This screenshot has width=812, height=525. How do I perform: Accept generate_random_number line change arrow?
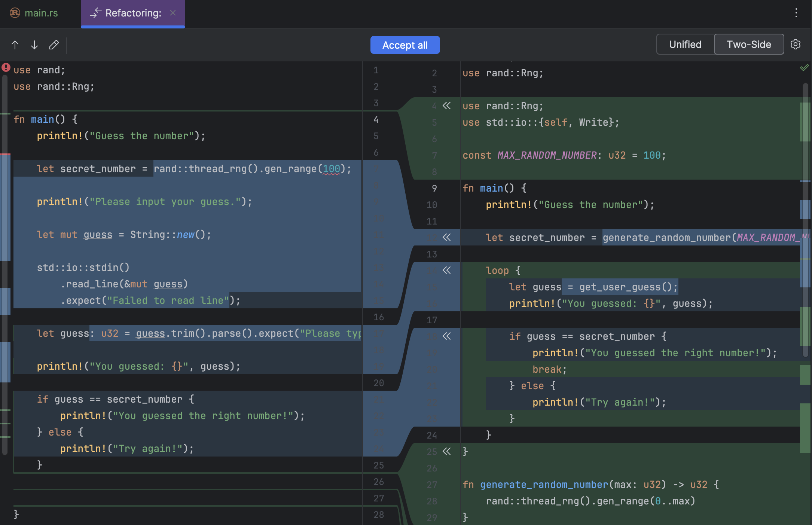pyautogui.click(x=447, y=238)
